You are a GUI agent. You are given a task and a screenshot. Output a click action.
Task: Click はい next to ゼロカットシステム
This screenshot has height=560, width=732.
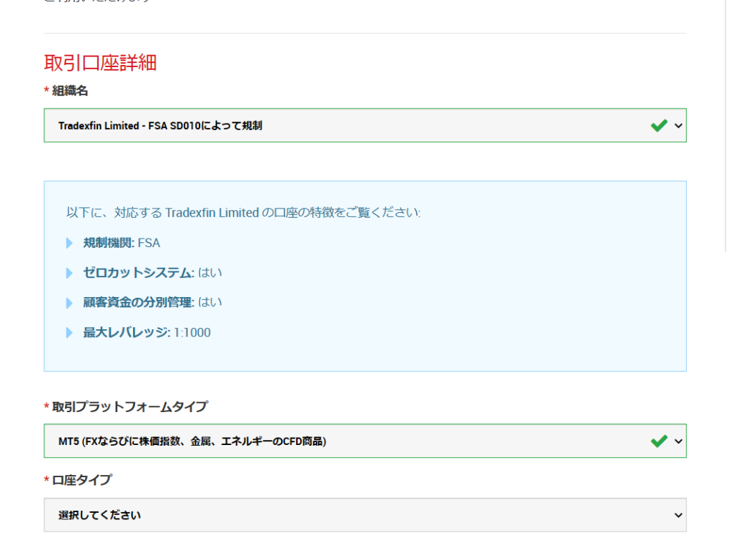210,273
